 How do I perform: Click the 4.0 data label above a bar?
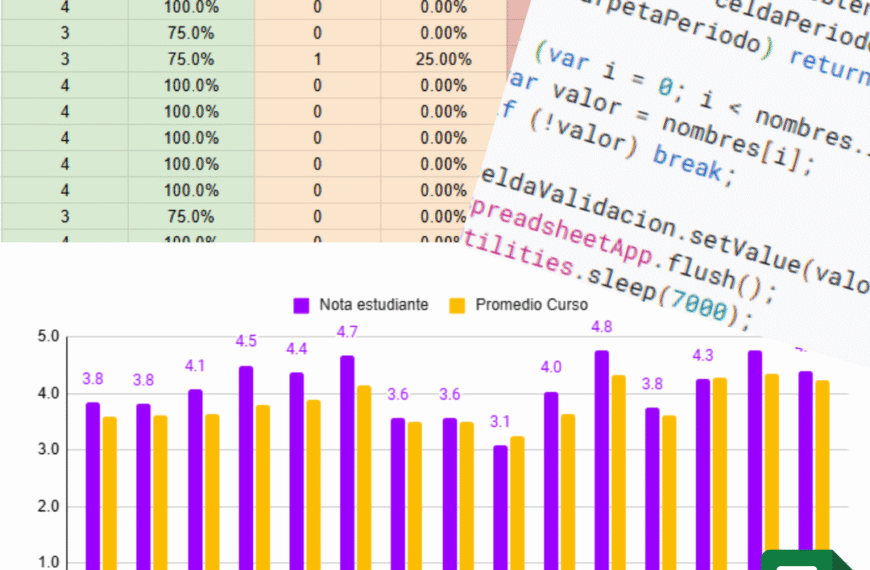pos(551,367)
